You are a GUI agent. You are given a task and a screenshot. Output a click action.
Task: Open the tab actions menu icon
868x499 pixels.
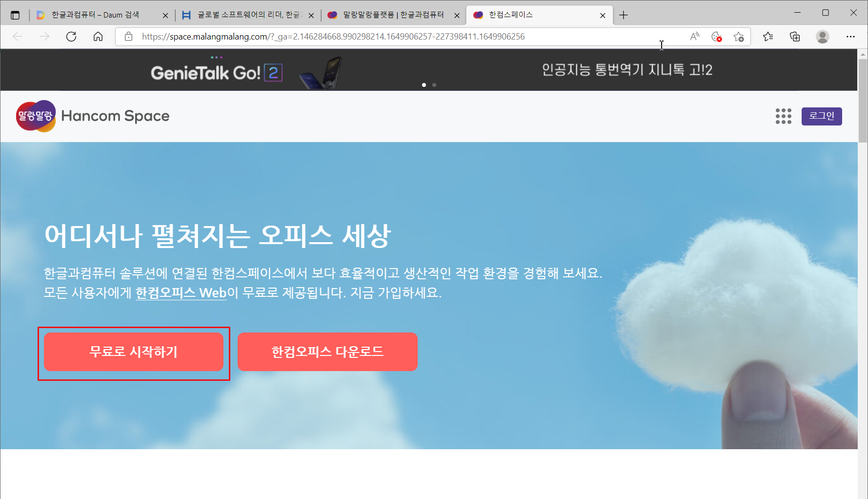[x=15, y=15]
